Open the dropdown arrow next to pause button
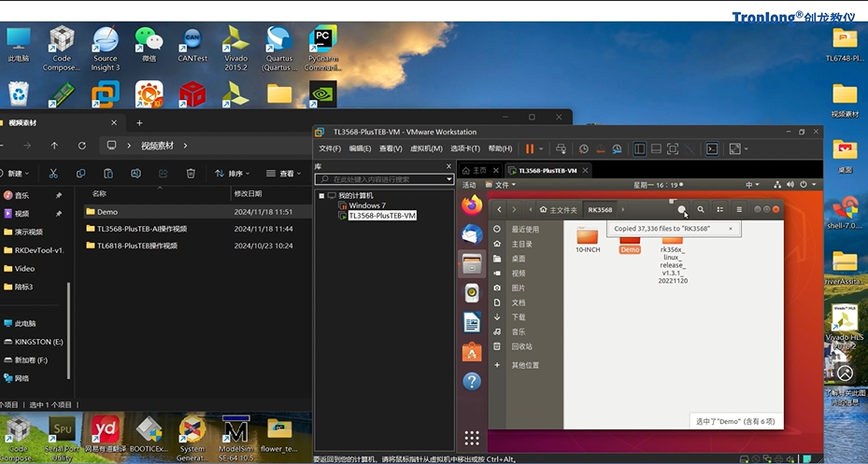Viewport: 868px width, 464px height. coord(541,148)
